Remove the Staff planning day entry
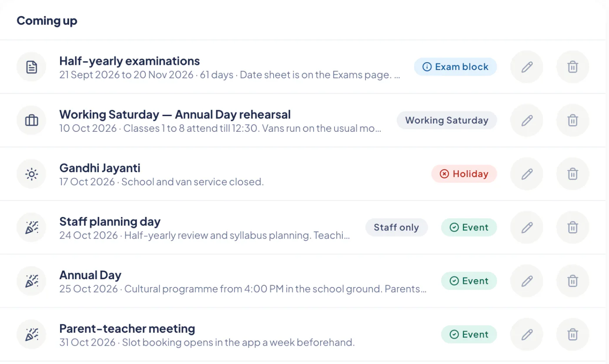The height and width of the screenshot is (364, 609). point(573,227)
